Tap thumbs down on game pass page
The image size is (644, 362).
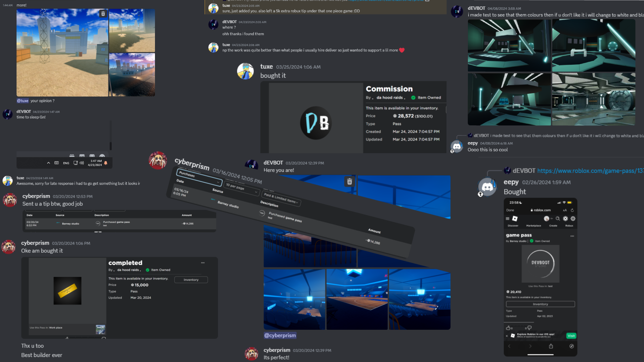(529, 328)
